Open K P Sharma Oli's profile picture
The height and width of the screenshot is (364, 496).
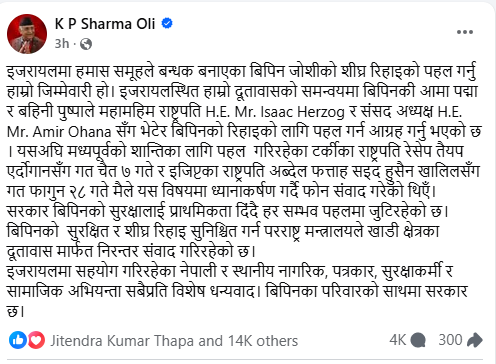(27, 34)
